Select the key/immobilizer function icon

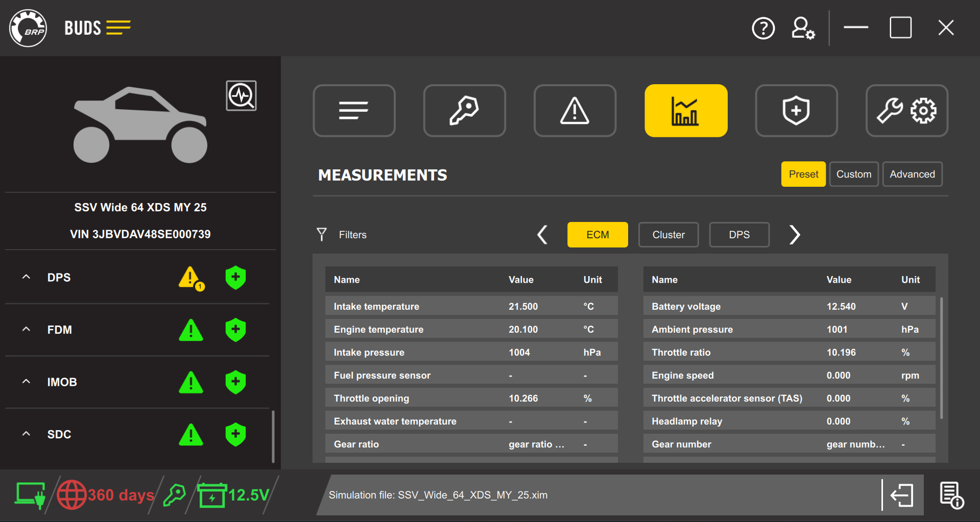tap(464, 110)
